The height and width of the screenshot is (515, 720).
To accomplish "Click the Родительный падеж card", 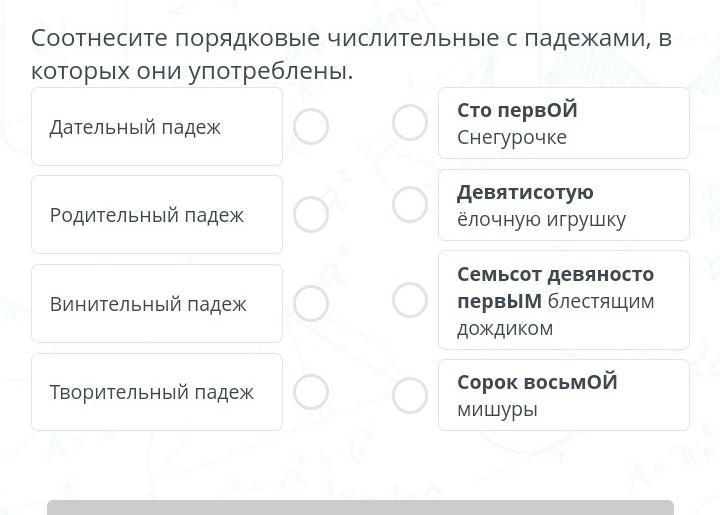I will (157, 215).
